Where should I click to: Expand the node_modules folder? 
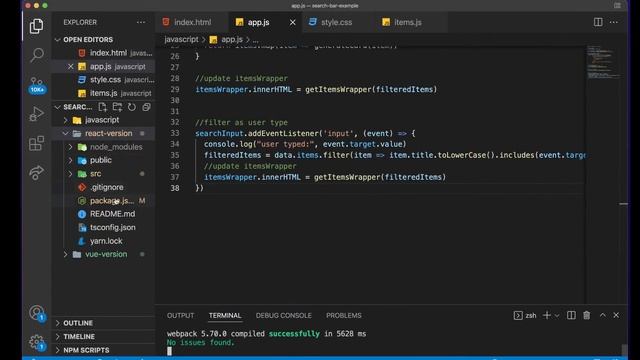point(104,147)
